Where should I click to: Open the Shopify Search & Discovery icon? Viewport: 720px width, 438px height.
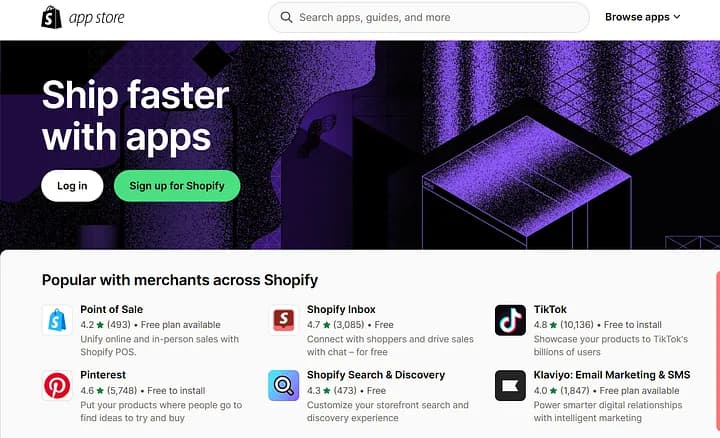tap(283, 386)
